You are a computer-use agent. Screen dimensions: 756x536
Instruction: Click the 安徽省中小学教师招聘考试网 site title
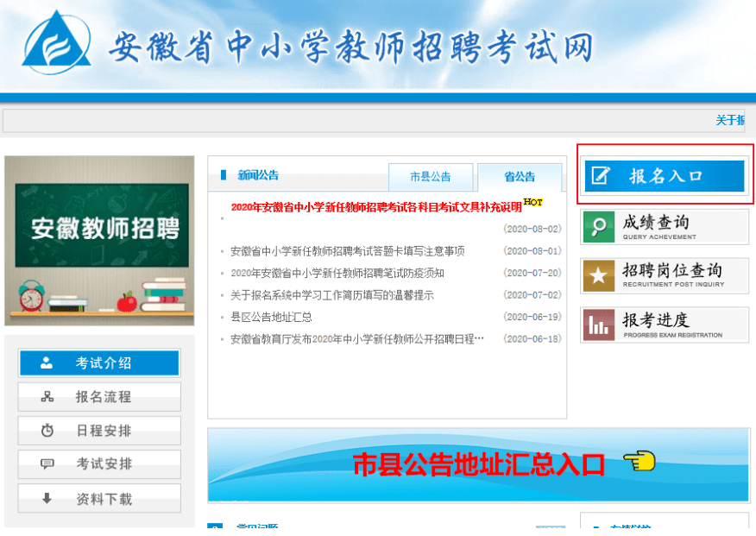[x=351, y=47]
